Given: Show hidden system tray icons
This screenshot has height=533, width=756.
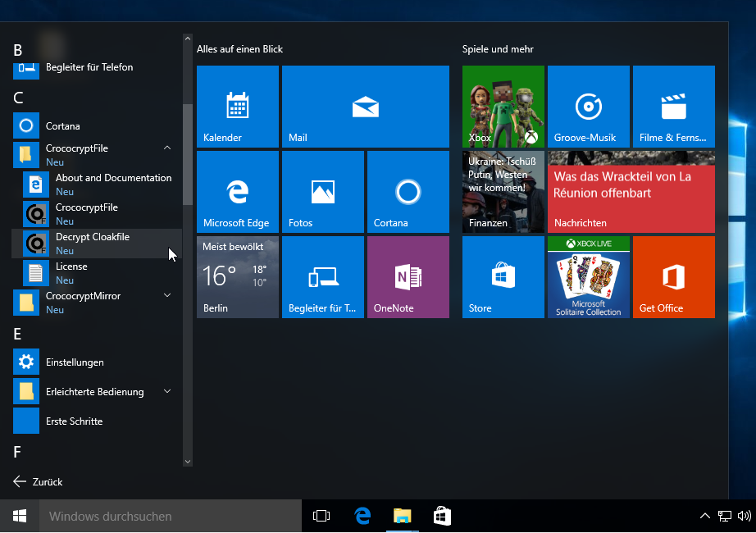Looking at the screenshot, I should click(x=704, y=516).
